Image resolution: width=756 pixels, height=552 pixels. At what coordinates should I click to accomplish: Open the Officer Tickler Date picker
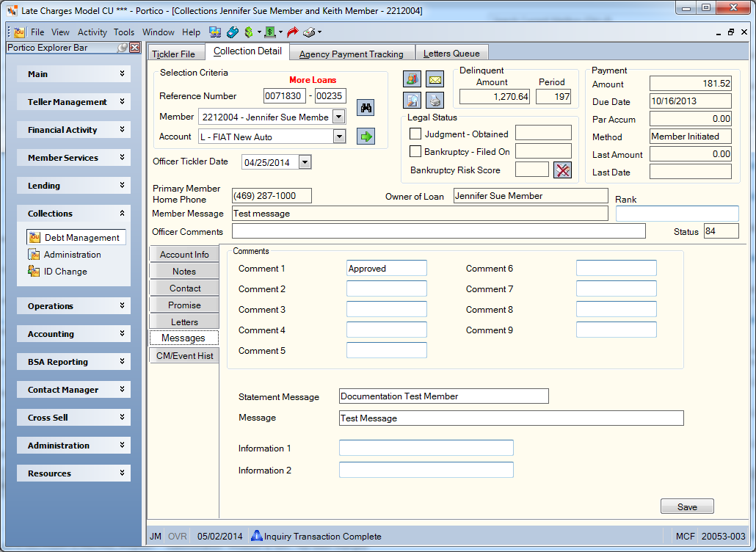pyautogui.click(x=305, y=162)
